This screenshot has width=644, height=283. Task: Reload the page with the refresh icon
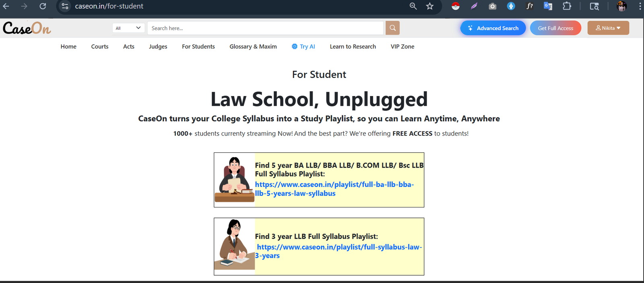pos(43,6)
